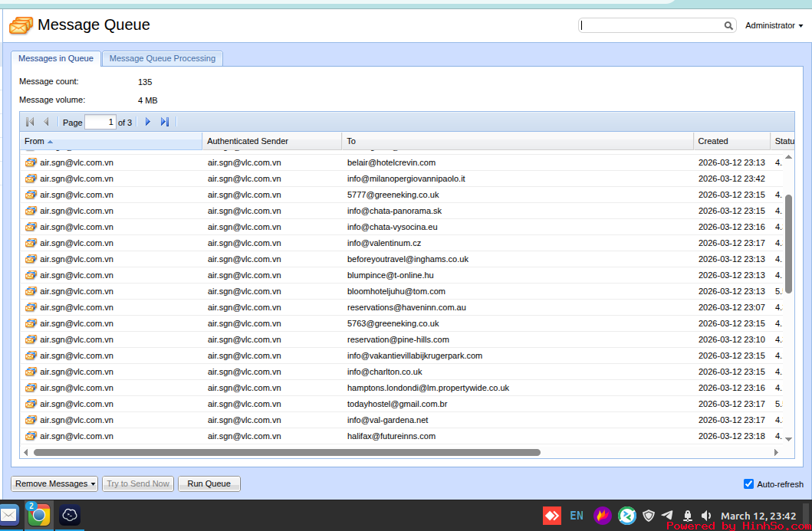This screenshot has height=531, width=812.
Task: Click envelope icon of the belair@hotelcrevin.com message
Action: coord(31,162)
